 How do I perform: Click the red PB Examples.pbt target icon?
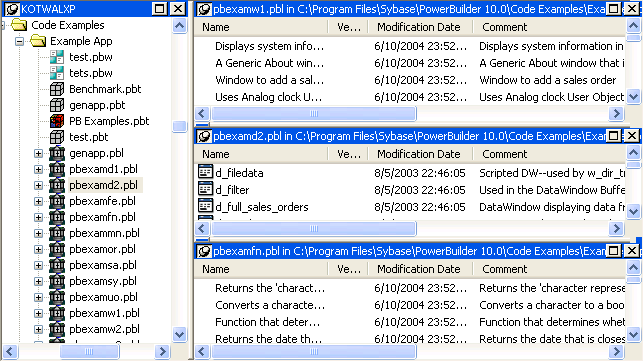[57, 121]
